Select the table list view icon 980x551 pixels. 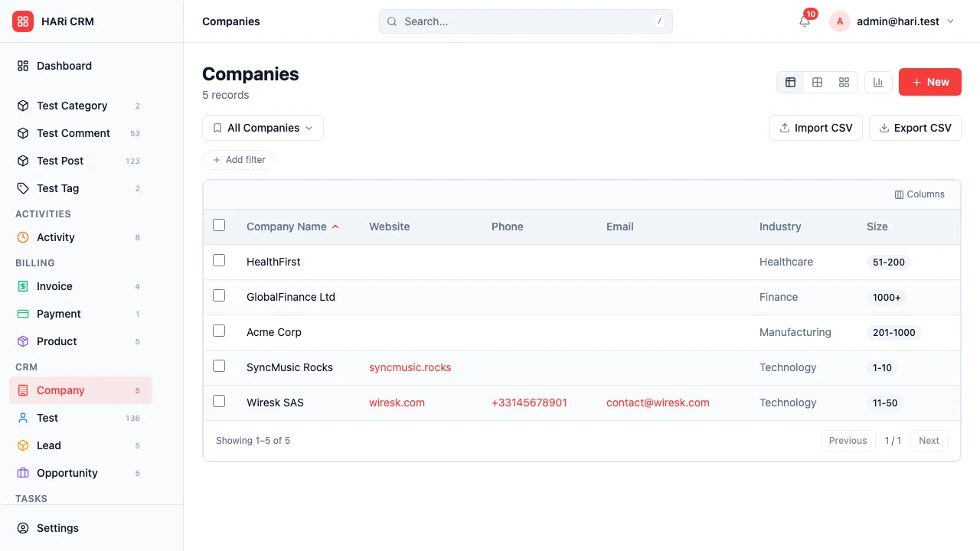[x=790, y=82]
